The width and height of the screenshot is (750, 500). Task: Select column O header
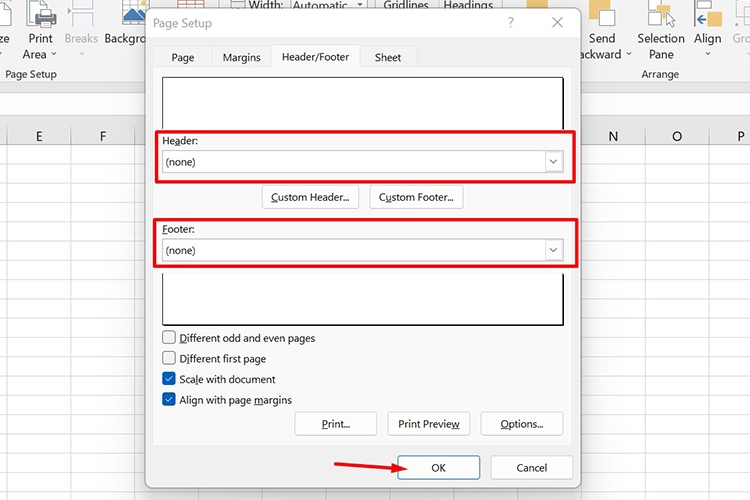677,136
